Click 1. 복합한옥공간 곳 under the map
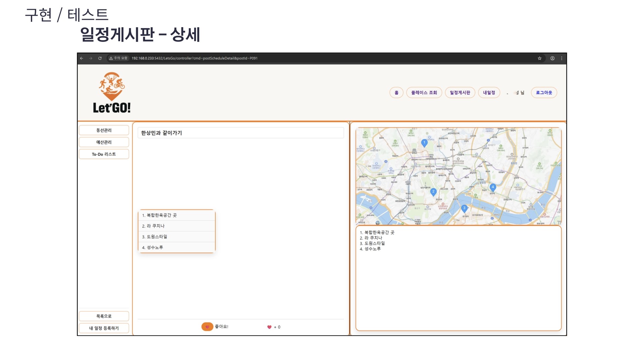The height and width of the screenshot is (362, 644). 377,233
